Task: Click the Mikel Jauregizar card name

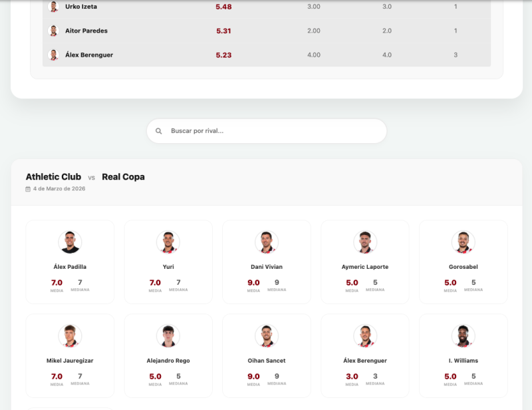Action: coord(70,360)
